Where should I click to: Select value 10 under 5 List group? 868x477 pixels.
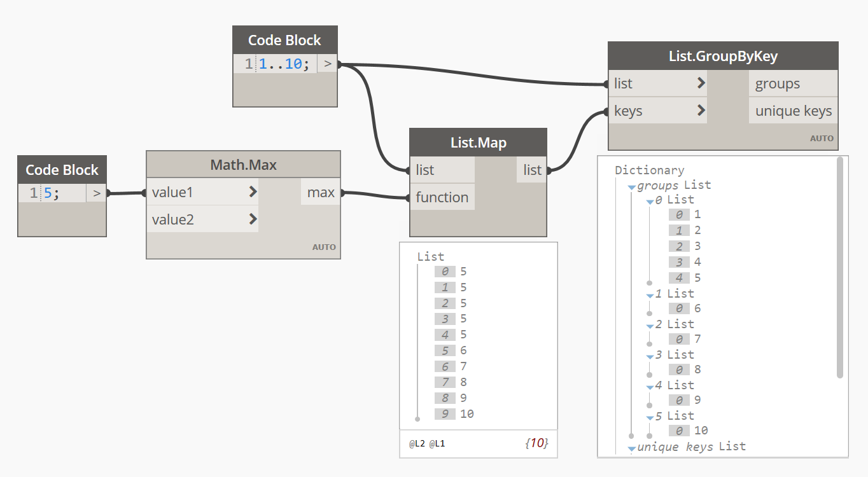pos(701,431)
